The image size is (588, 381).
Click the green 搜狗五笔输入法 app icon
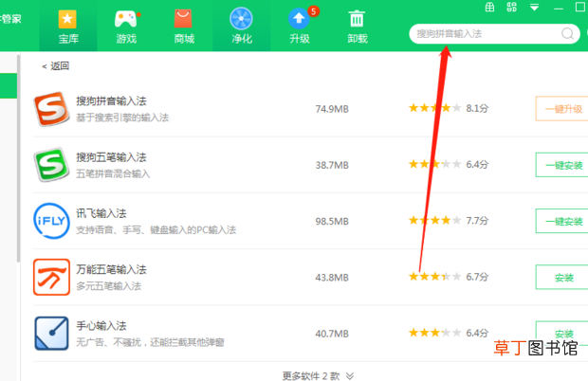tap(51, 165)
